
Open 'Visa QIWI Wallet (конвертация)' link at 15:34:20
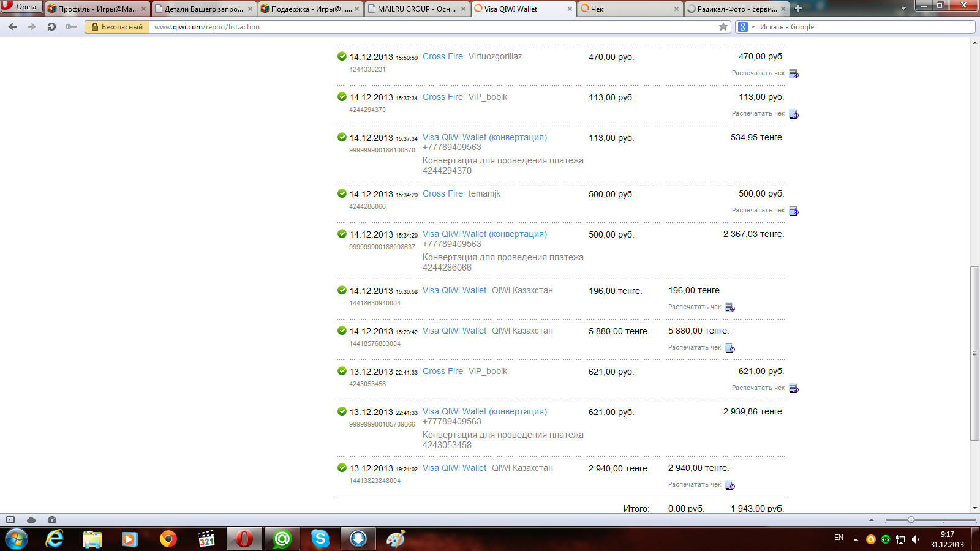(484, 234)
